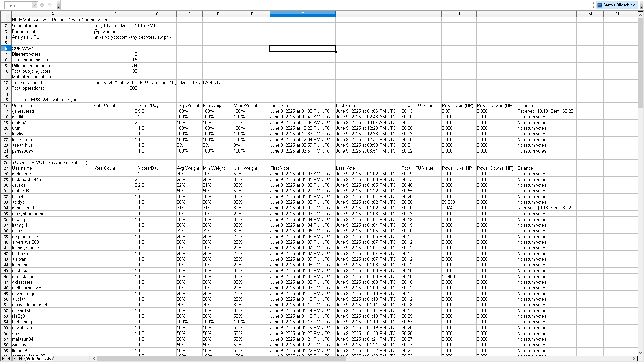The height and width of the screenshot is (362, 644).
Task: Click the 'Analysis period:' label cell
Action: [x=52, y=83]
